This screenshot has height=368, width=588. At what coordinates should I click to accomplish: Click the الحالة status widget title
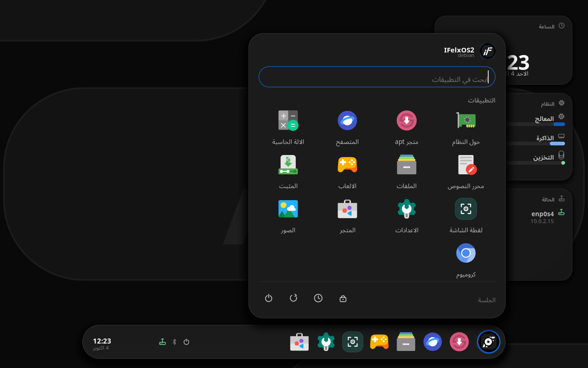tap(548, 199)
